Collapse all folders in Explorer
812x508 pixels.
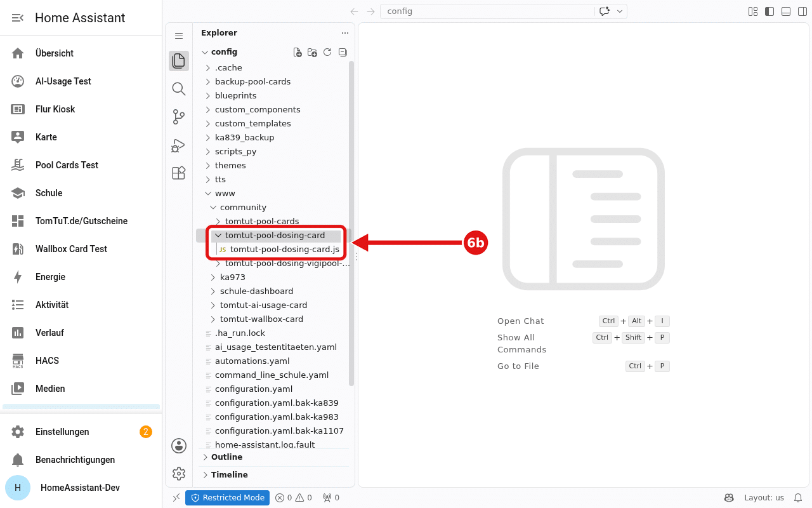click(343, 52)
